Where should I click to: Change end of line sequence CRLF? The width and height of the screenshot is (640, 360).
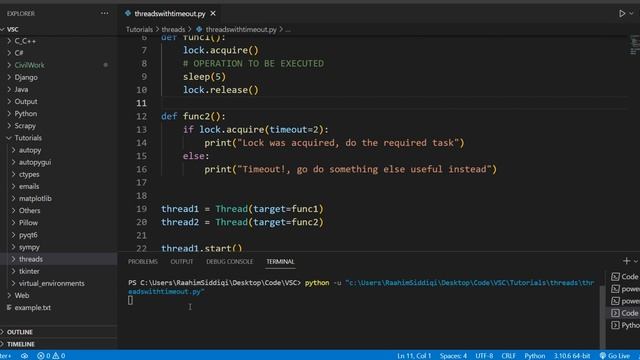(509, 356)
